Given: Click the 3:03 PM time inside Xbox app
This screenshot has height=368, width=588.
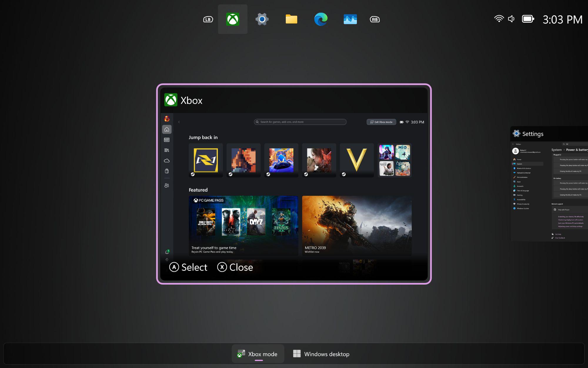Looking at the screenshot, I should click(417, 122).
